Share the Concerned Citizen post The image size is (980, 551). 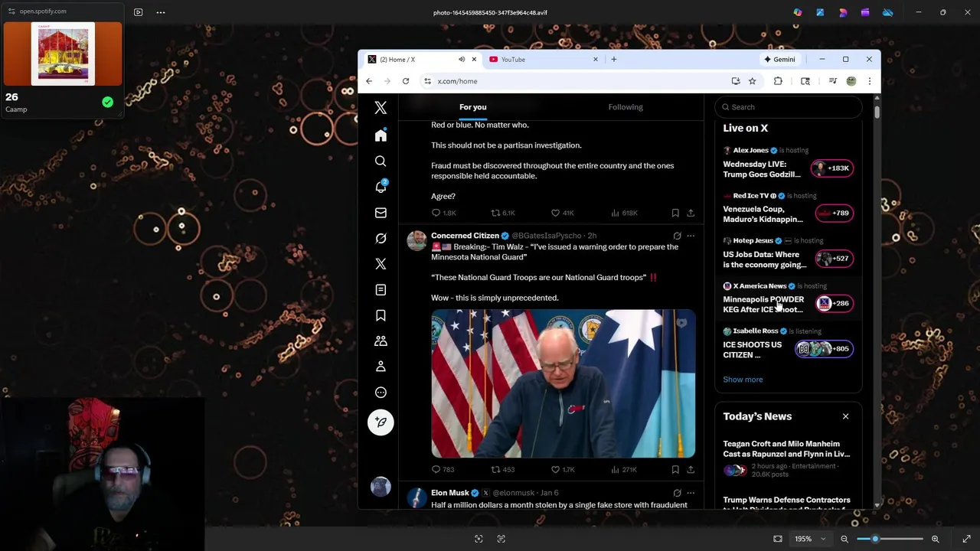click(691, 469)
